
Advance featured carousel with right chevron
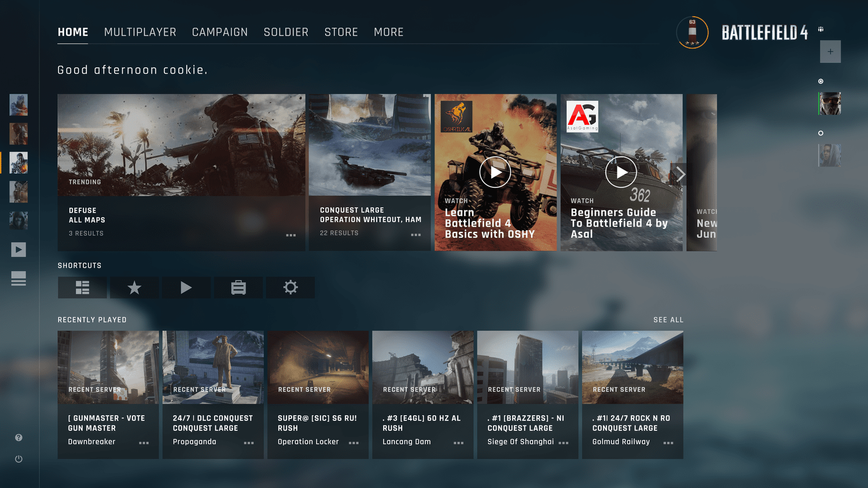point(681,173)
